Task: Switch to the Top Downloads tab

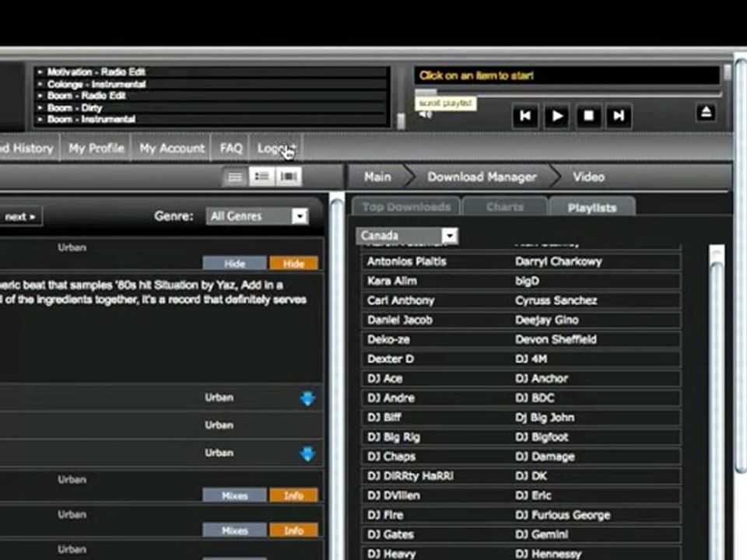Action: pyautogui.click(x=406, y=207)
